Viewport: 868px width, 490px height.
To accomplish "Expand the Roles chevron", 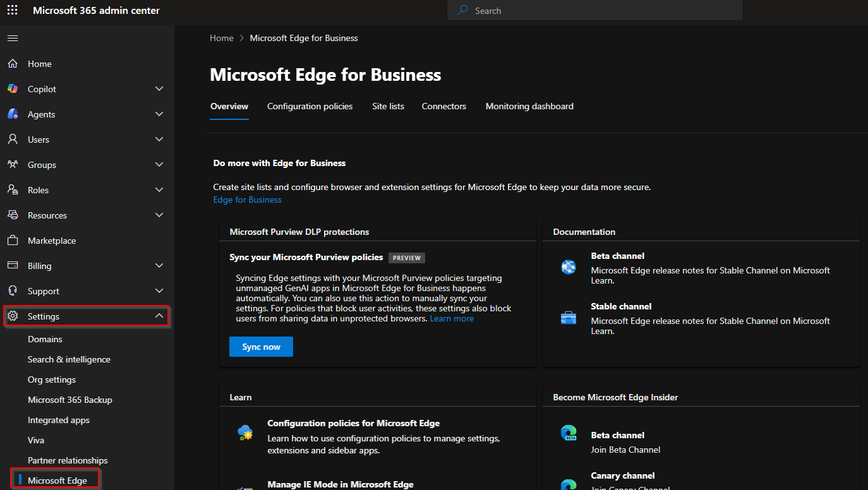I will point(159,190).
